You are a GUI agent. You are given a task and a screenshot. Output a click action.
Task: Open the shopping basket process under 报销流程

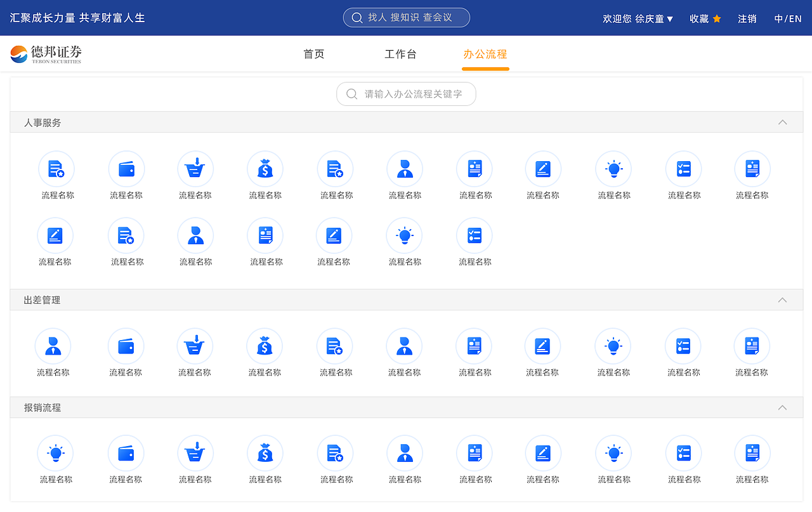195,454
